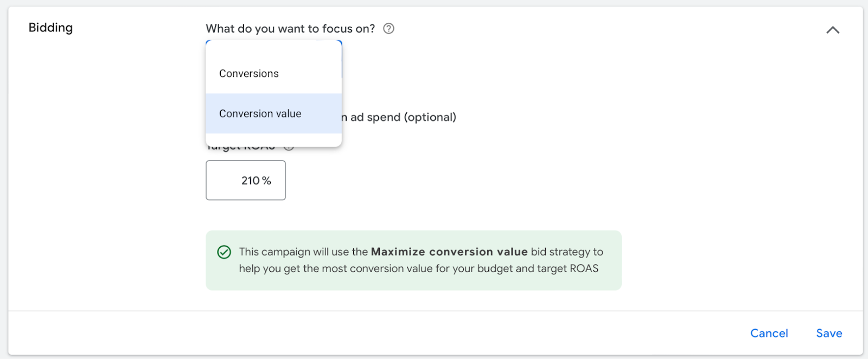Click the green checkmark icon in the notice
Image resolution: width=868 pixels, height=359 pixels.
click(224, 252)
